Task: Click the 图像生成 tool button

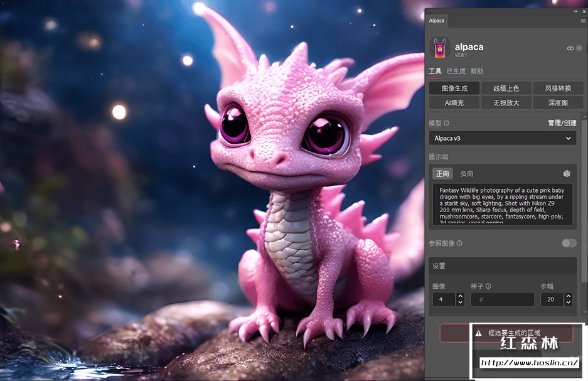Action: 454,89
